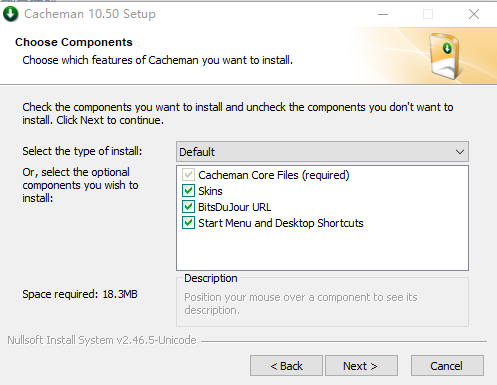This screenshot has height=385, width=497.
Task: Open the install type Default dropdown
Action: [322, 152]
